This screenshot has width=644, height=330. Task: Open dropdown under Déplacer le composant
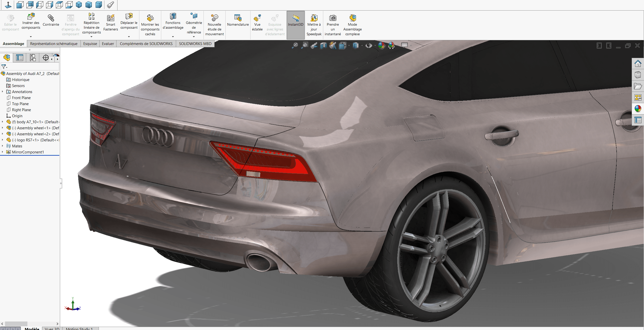coord(129,37)
